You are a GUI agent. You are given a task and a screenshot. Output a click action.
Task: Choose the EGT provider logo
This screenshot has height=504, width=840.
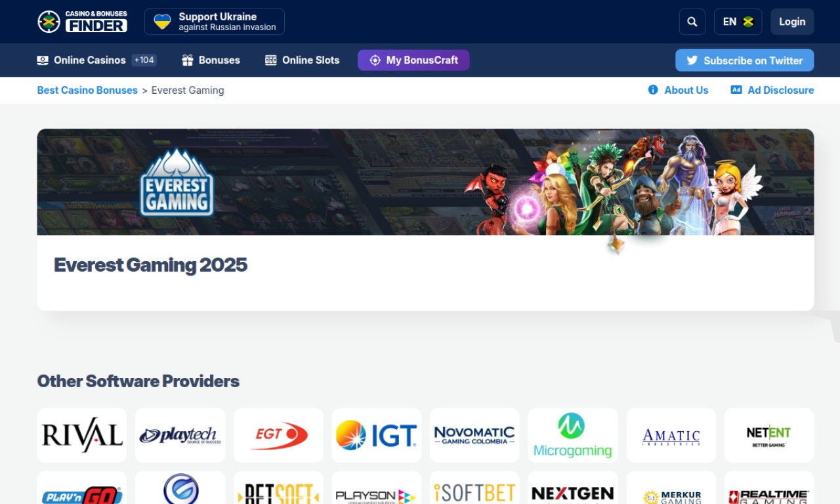tap(278, 436)
